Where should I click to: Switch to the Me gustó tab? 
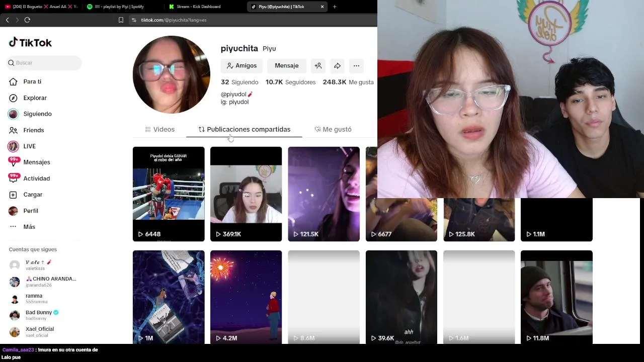[333, 129]
